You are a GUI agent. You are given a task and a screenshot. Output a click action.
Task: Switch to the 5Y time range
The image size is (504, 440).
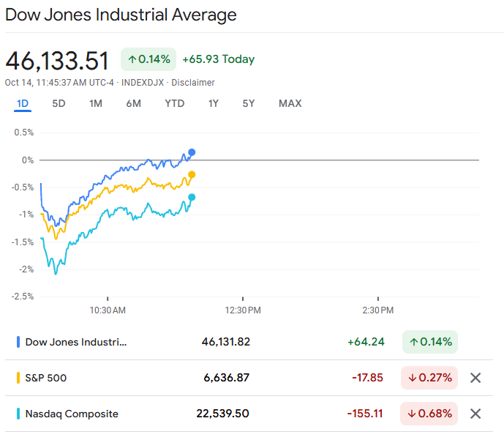tap(249, 103)
